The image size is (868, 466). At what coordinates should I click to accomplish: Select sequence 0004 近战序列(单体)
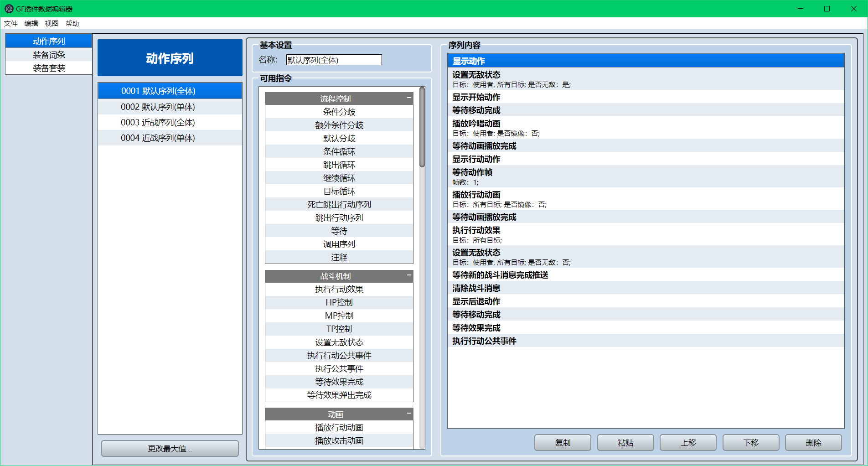170,138
